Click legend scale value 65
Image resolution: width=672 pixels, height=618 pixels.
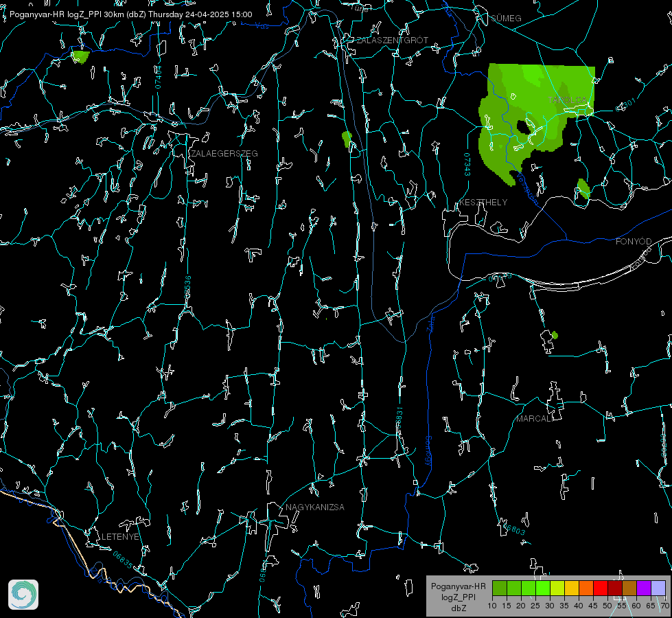pyautogui.click(x=651, y=606)
